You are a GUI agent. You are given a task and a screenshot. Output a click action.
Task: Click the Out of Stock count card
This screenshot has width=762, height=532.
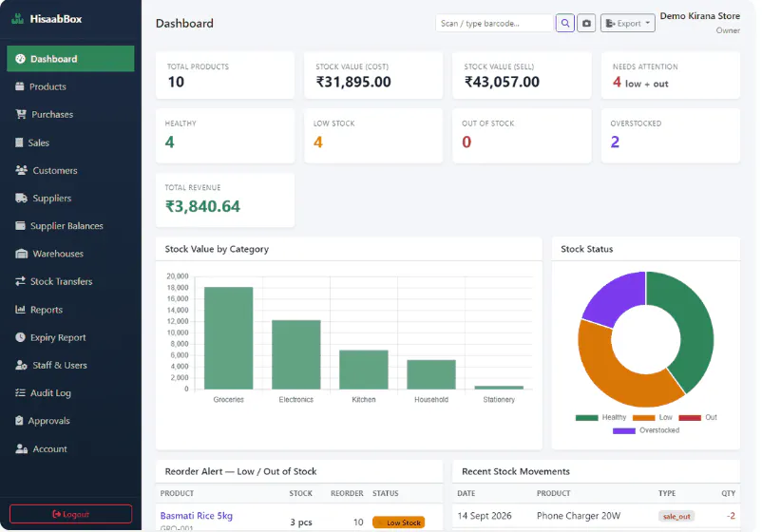tap(522, 136)
